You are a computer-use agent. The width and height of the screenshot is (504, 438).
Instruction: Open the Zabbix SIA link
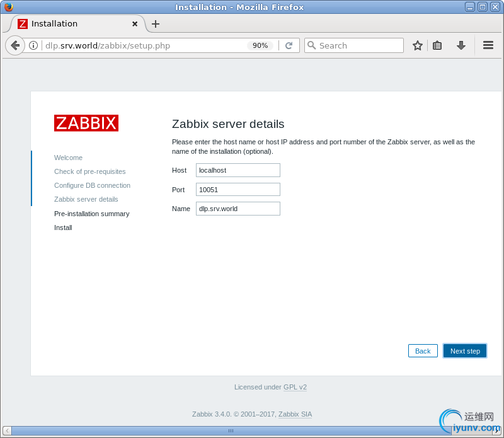[x=295, y=414]
